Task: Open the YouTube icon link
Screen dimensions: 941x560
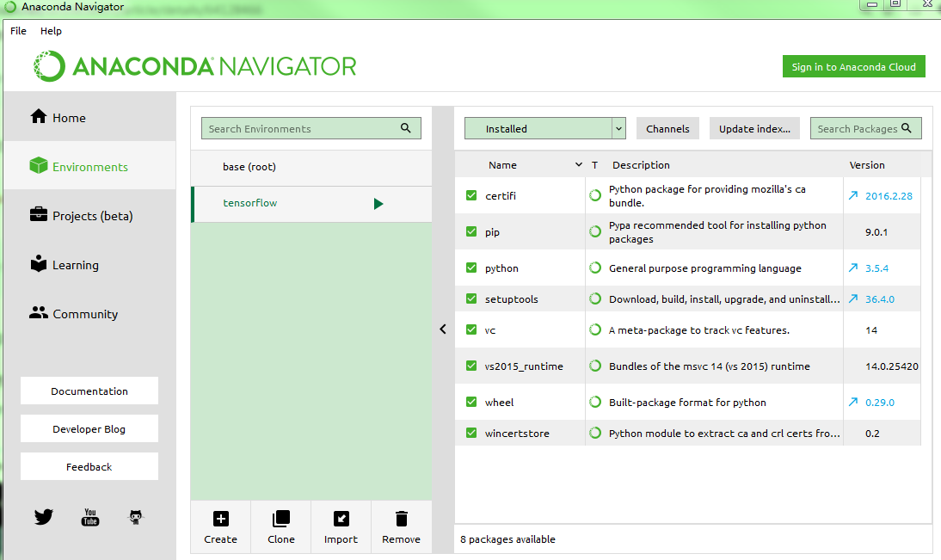Action: (90, 517)
